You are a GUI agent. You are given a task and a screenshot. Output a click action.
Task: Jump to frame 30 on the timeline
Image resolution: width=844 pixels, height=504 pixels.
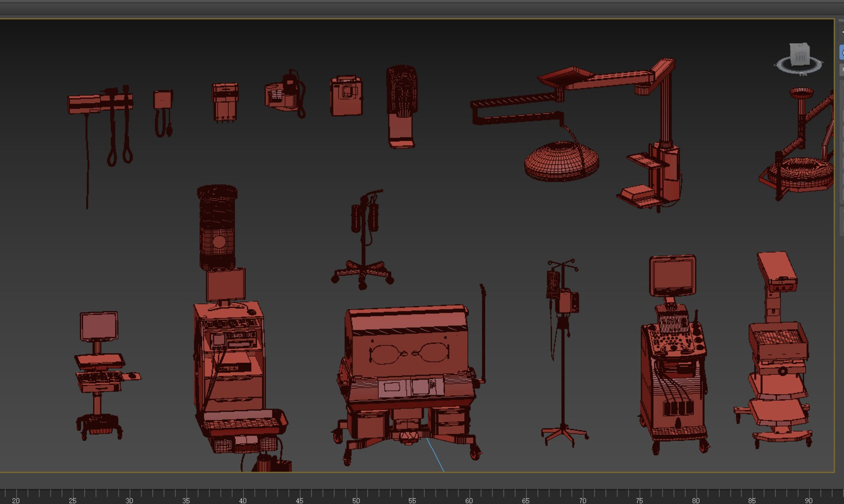[129, 500]
